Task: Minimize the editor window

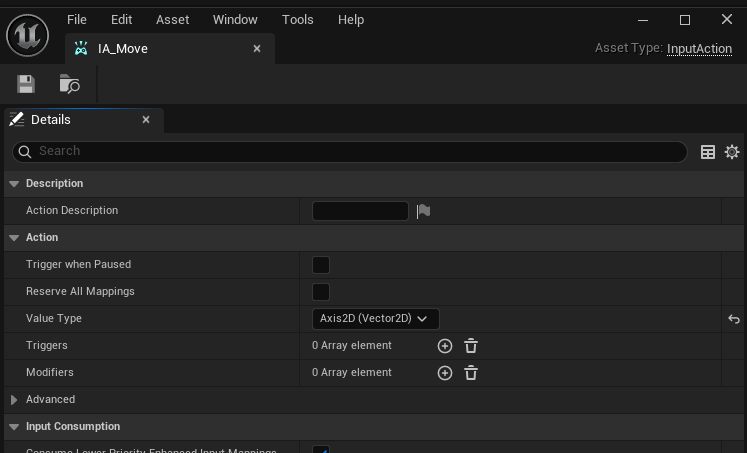Action: (643, 20)
